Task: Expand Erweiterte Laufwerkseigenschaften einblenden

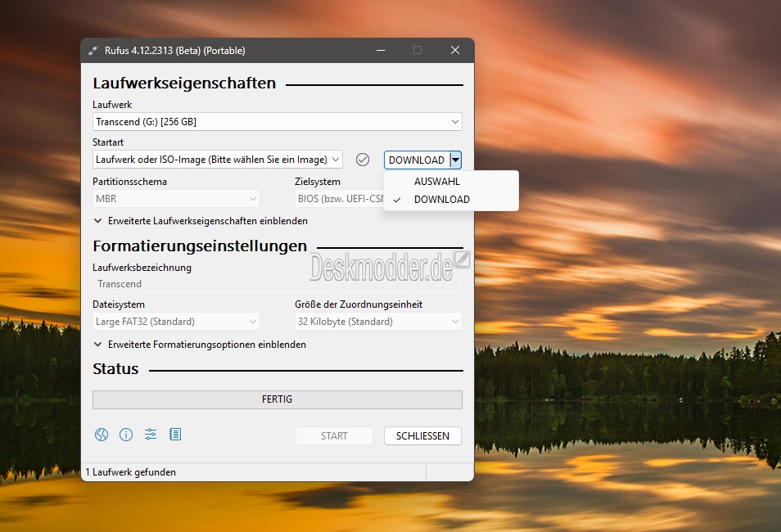Action: point(207,221)
